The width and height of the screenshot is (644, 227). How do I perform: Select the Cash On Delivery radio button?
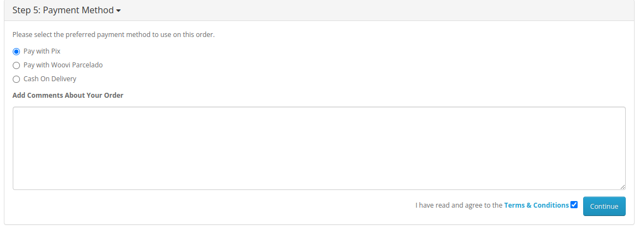(x=16, y=79)
